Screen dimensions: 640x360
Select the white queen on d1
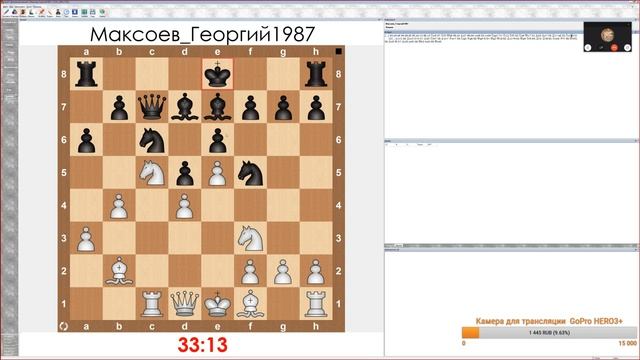point(184,304)
